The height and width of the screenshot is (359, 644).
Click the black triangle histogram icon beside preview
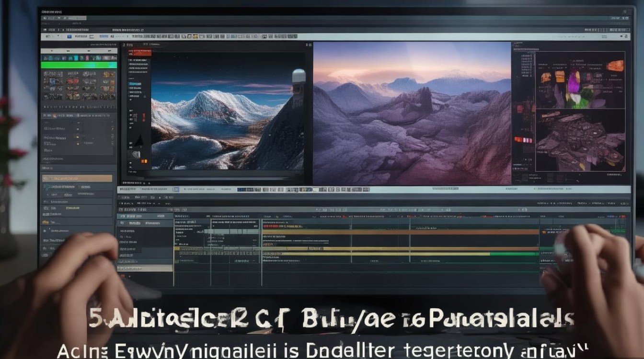(138, 140)
